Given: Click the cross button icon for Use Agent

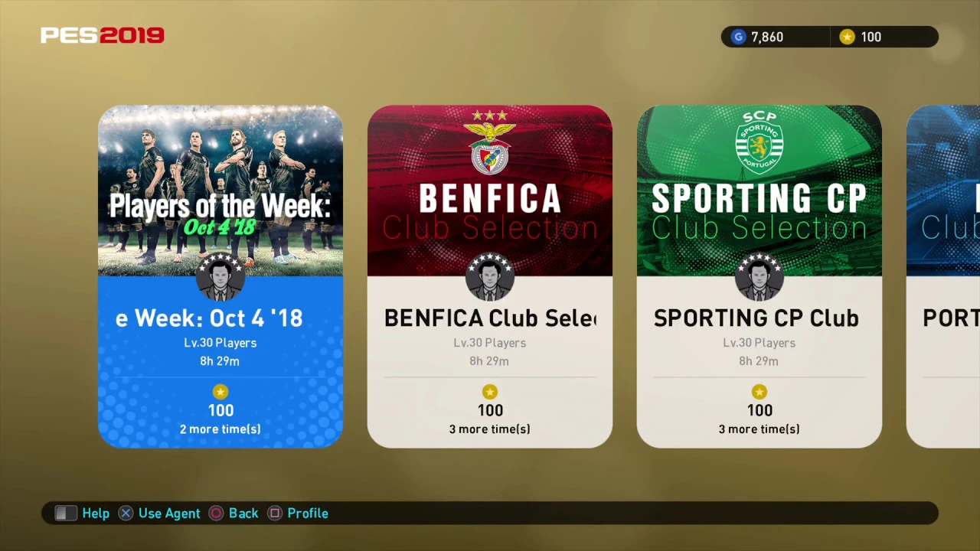Looking at the screenshot, I should [126, 514].
